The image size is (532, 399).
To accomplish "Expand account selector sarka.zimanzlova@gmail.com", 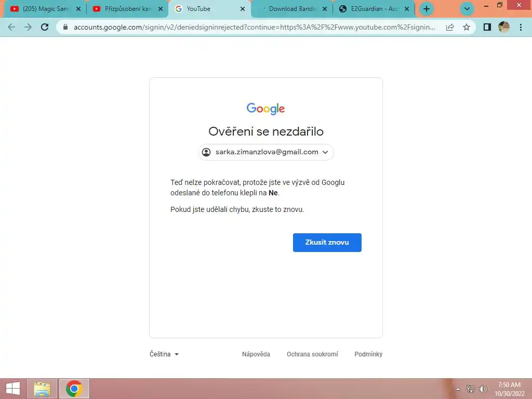I will pos(265,152).
